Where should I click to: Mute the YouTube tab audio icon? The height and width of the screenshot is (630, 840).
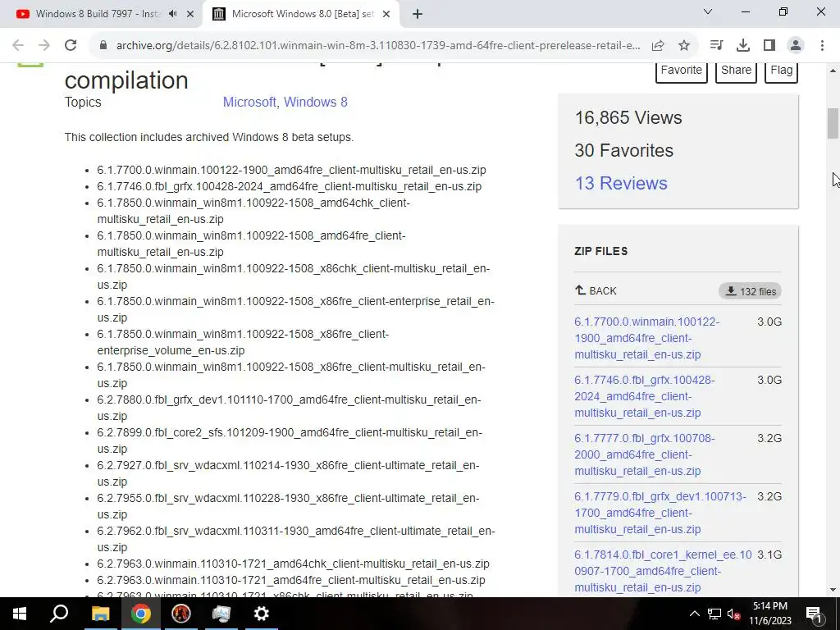[x=172, y=14]
